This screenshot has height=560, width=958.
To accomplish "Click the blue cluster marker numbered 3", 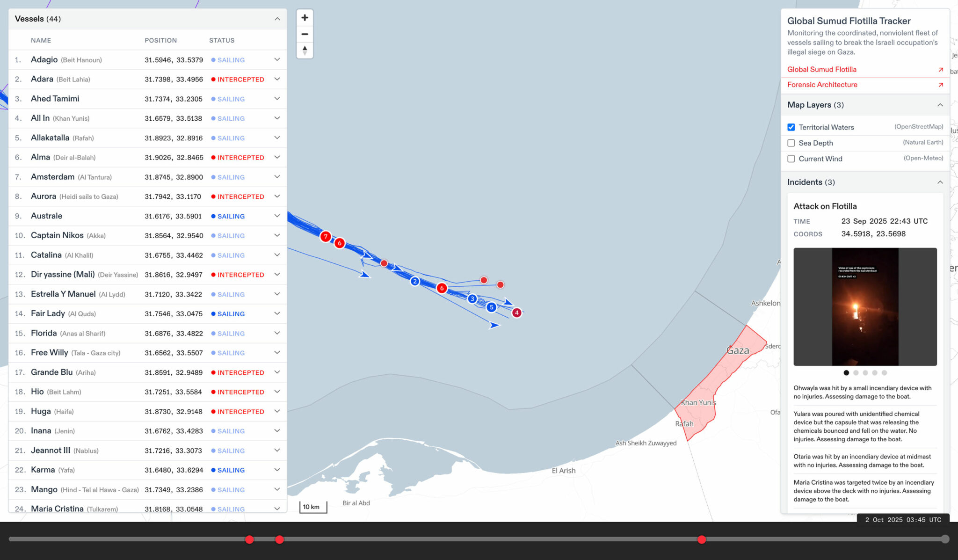I will pos(472,298).
